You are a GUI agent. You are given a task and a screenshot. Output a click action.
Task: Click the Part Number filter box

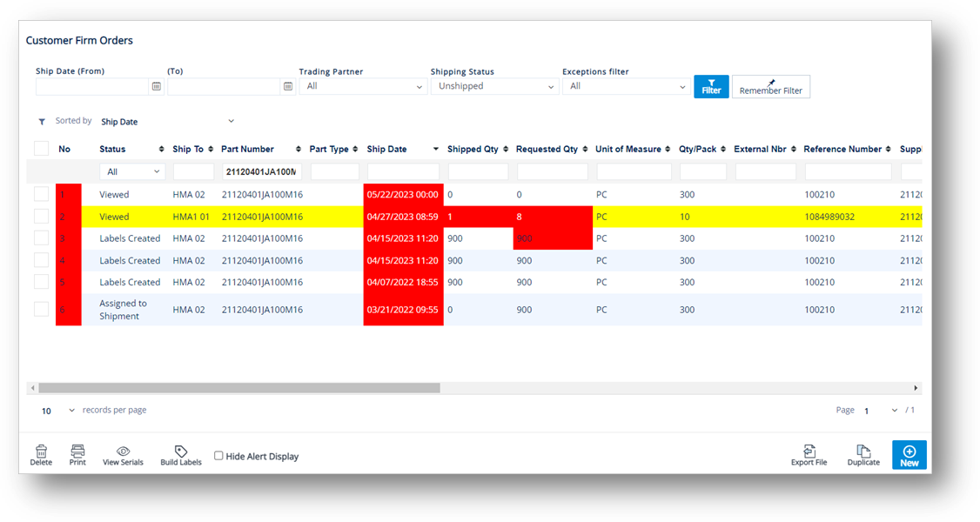point(262,171)
